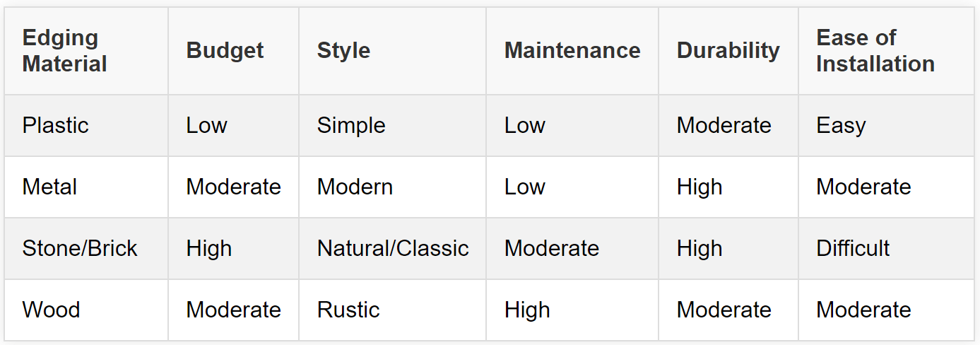Click the Style column header

point(343,51)
